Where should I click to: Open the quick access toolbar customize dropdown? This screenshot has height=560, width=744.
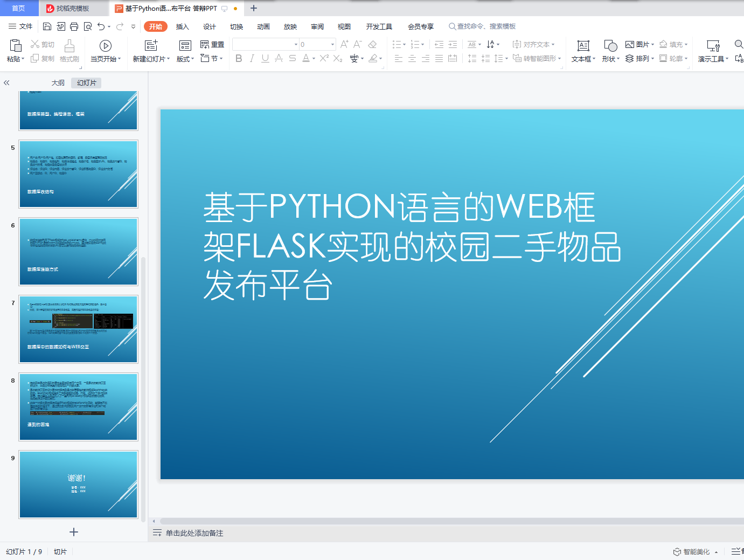[x=133, y=26]
